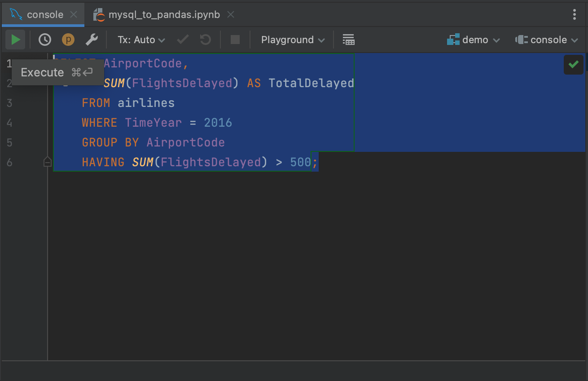
Task: Click the orange parameters 'p' icon
Action: pyautogui.click(x=68, y=40)
